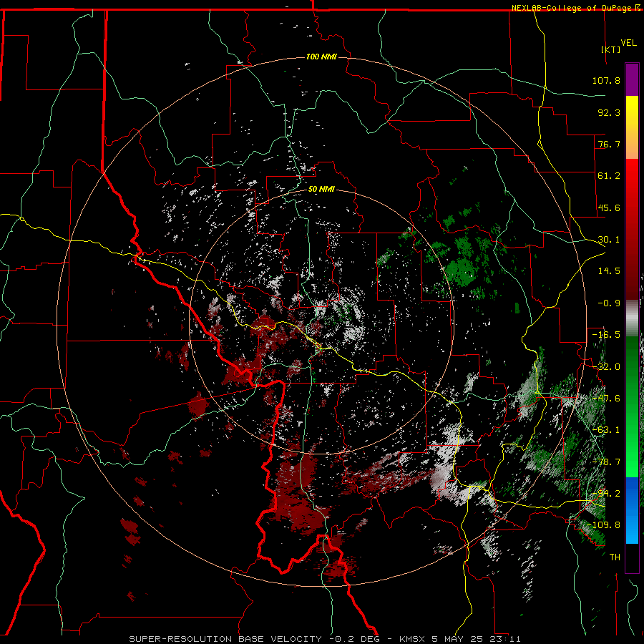
Task: Click the -47.6 velocity scale value
Action: pos(606,399)
